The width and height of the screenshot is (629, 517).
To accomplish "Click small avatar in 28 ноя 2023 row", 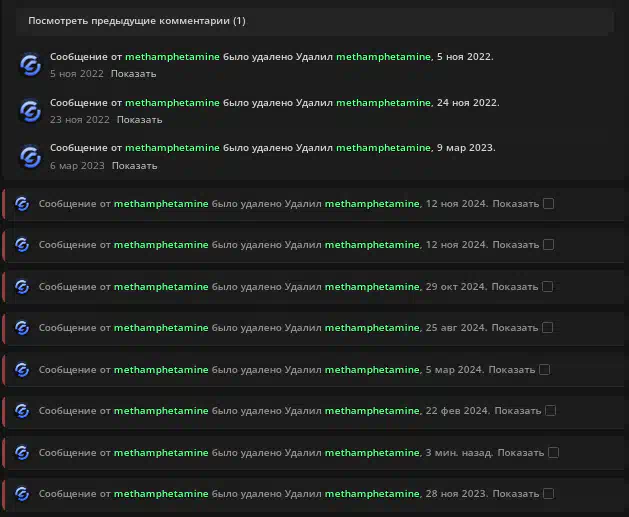I will click(22, 494).
